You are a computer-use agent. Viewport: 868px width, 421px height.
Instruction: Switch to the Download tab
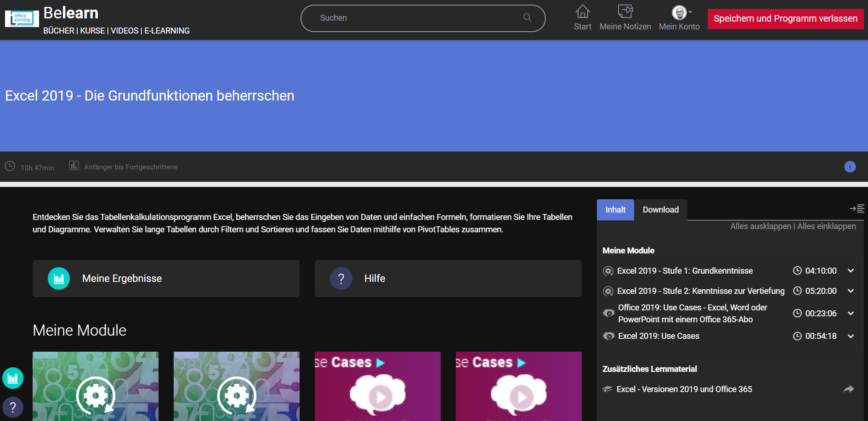(x=660, y=210)
